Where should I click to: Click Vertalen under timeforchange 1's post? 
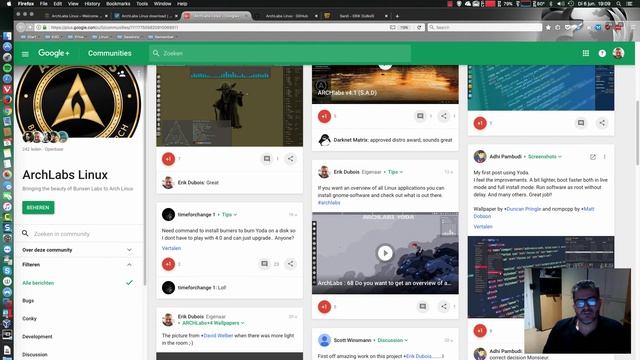point(171,248)
